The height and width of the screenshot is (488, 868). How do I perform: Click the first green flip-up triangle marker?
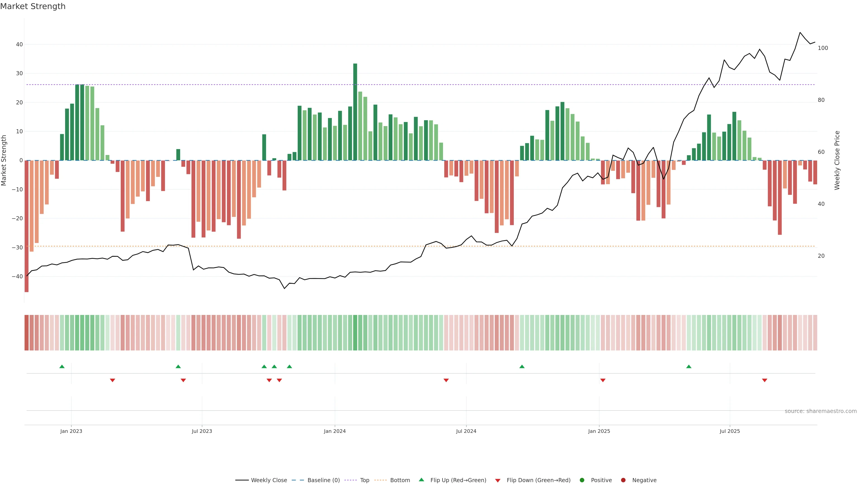[x=62, y=366]
